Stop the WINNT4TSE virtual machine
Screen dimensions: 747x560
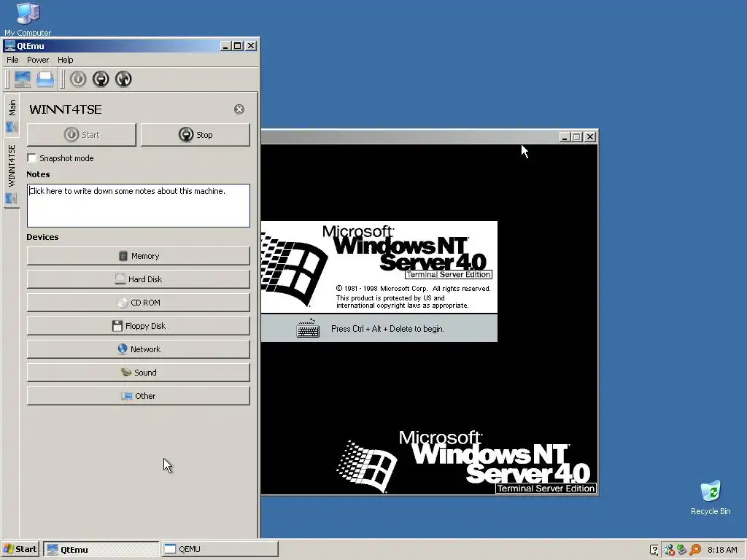(196, 135)
